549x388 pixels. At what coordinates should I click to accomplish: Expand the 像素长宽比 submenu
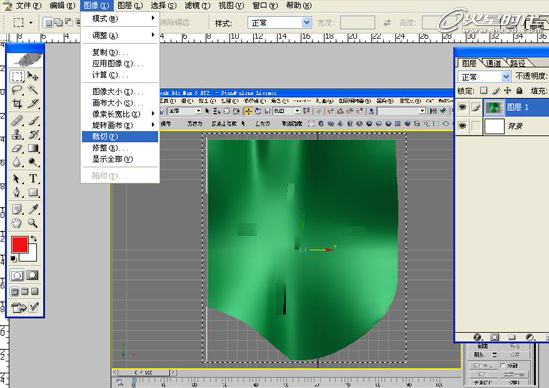(120, 114)
